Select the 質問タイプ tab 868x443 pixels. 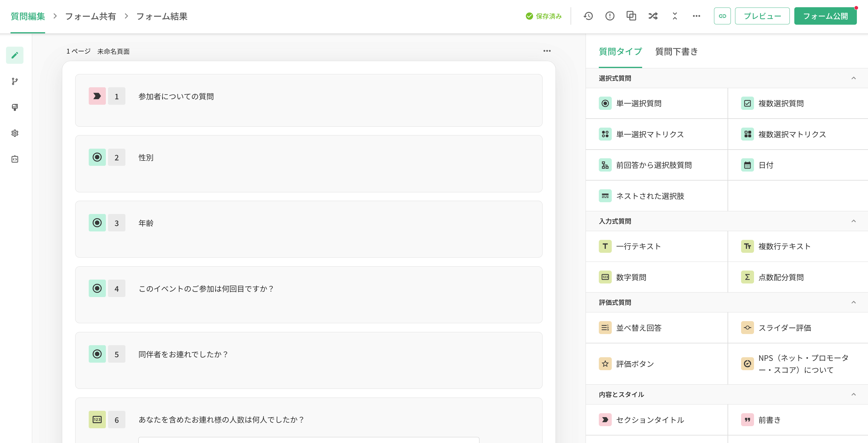coord(620,51)
